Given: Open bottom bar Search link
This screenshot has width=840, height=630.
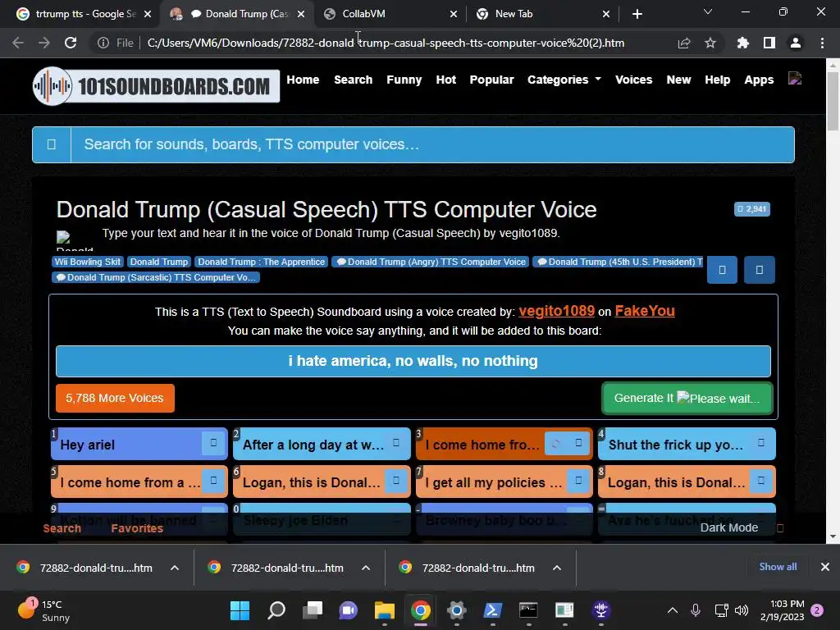Looking at the screenshot, I should click(62, 528).
